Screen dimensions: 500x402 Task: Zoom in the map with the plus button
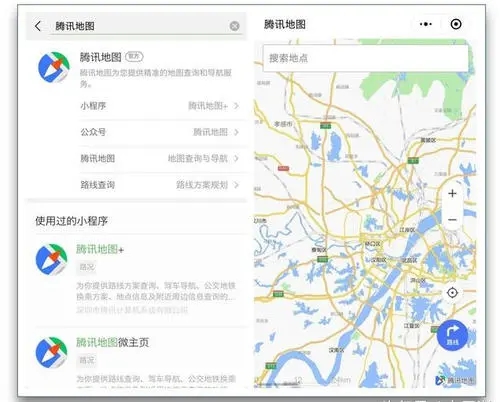(x=452, y=193)
